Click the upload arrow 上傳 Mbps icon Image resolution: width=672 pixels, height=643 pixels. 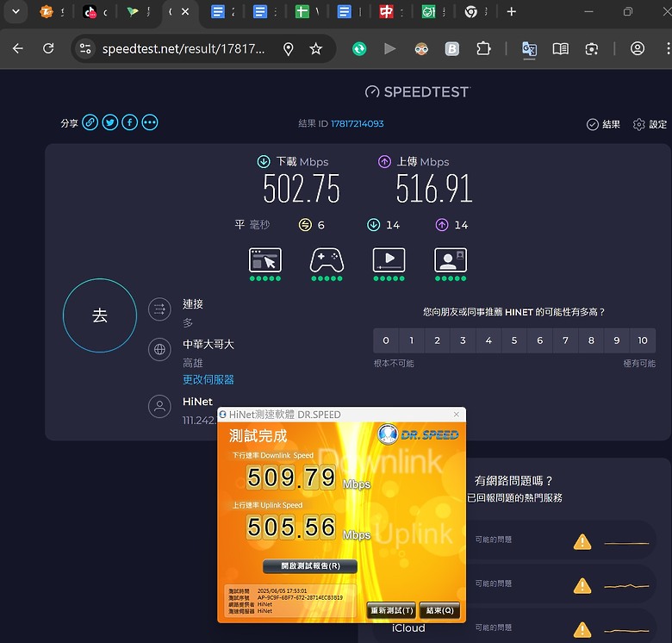[384, 161]
